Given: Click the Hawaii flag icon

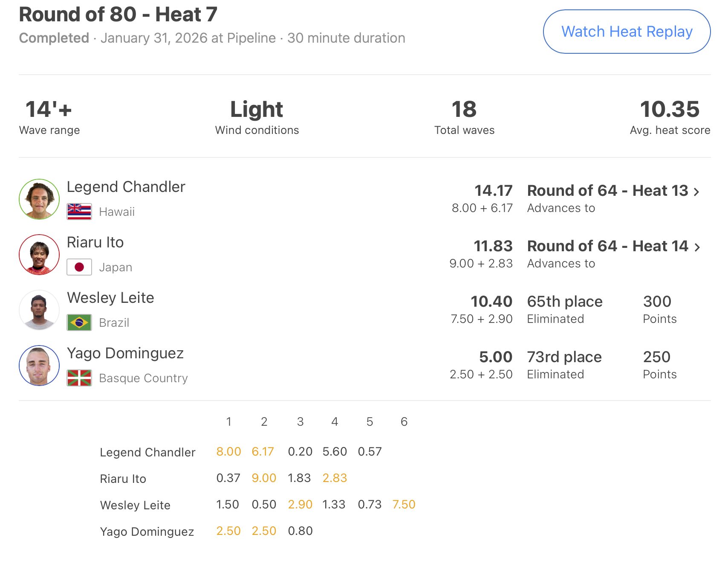Looking at the screenshot, I should [79, 212].
